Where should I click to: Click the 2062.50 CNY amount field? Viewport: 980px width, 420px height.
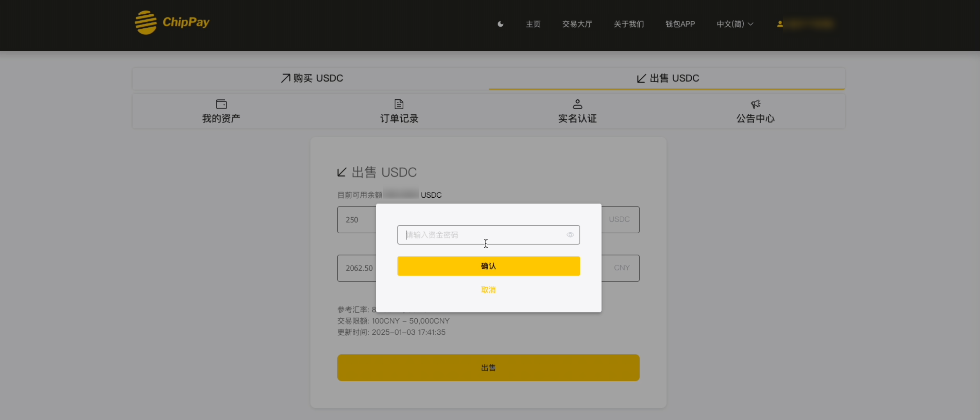pyautogui.click(x=488, y=268)
